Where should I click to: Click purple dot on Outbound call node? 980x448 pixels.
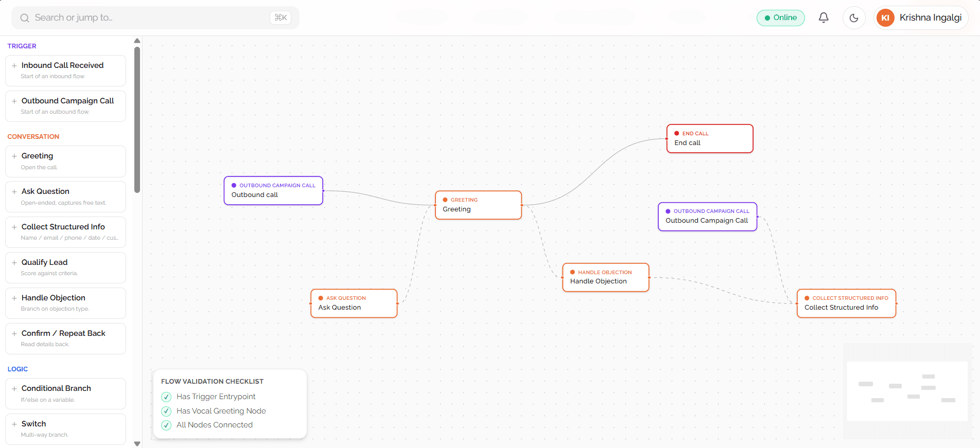[x=234, y=185]
